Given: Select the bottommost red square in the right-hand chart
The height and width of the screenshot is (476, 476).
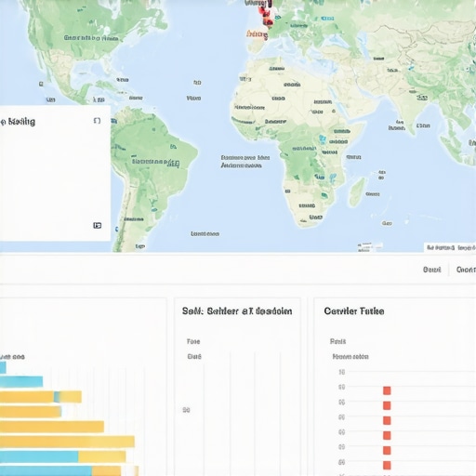Looking at the screenshot, I should click(x=387, y=465).
